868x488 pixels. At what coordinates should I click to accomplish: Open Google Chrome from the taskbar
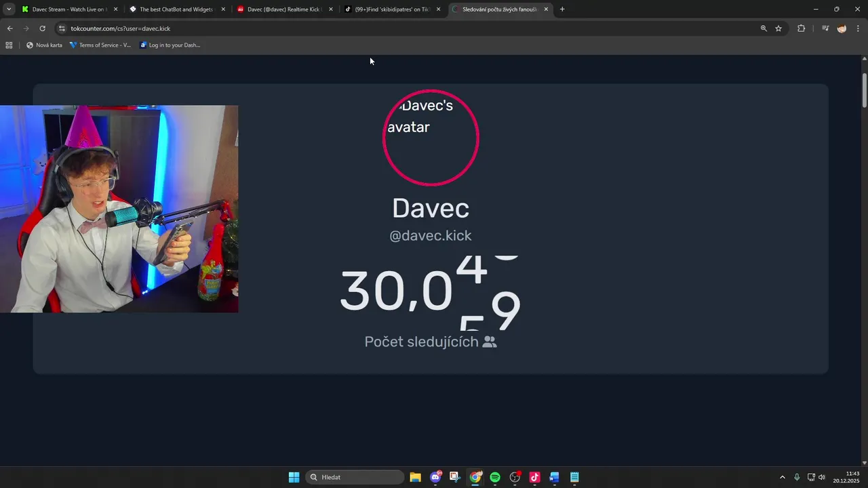[x=475, y=477]
